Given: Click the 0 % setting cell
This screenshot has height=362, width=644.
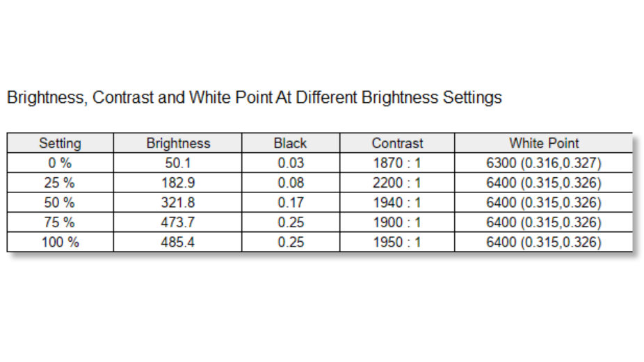Looking at the screenshot, I should 60,163.
